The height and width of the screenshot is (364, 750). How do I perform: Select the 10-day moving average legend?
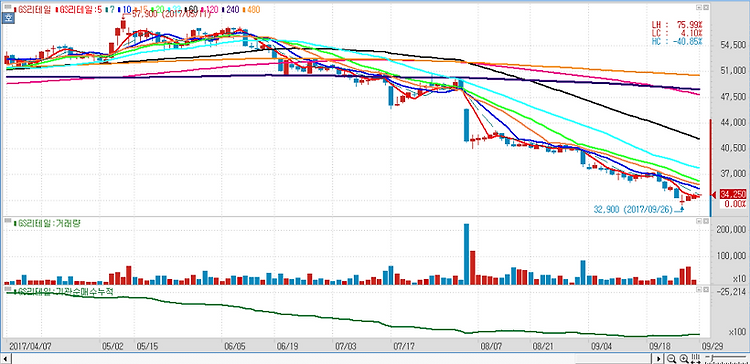(x=125, y=10)
